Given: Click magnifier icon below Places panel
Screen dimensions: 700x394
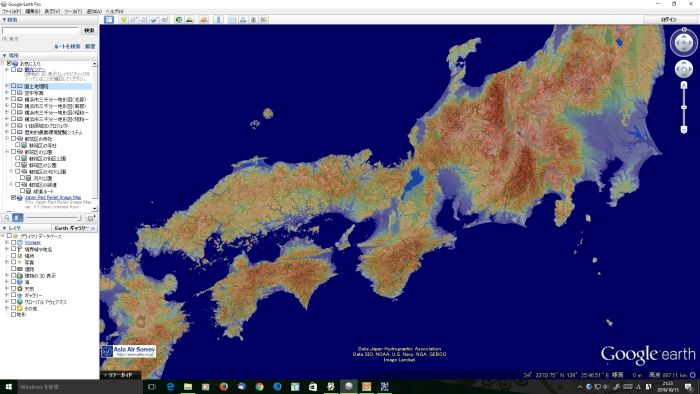Looking at the screenshot, I should tap(7, 218).
